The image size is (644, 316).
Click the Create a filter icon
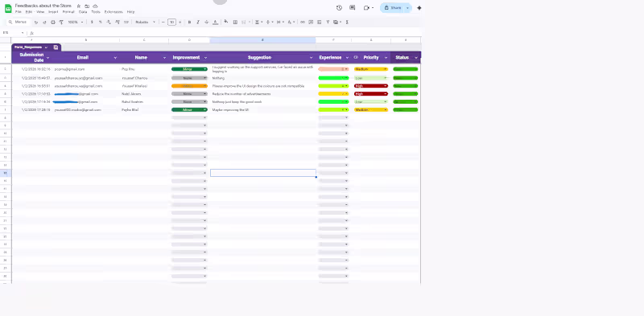(x=328, y=23)
